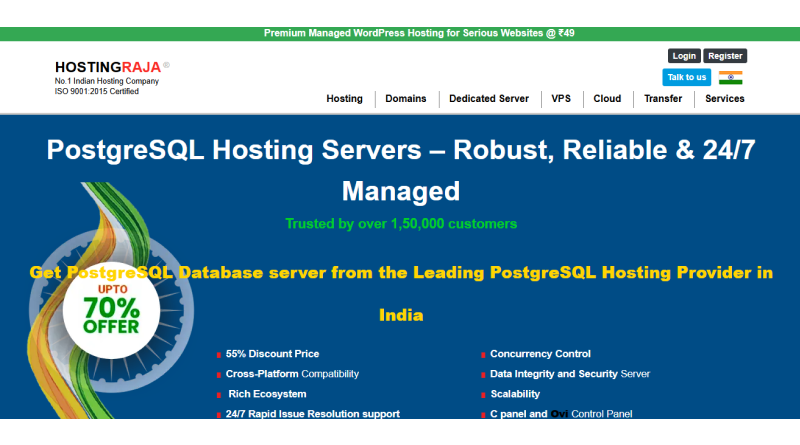Click 'ISO 9001:2015 Certified' text
The width and height of the screenshot is (800, 445).
97,91
